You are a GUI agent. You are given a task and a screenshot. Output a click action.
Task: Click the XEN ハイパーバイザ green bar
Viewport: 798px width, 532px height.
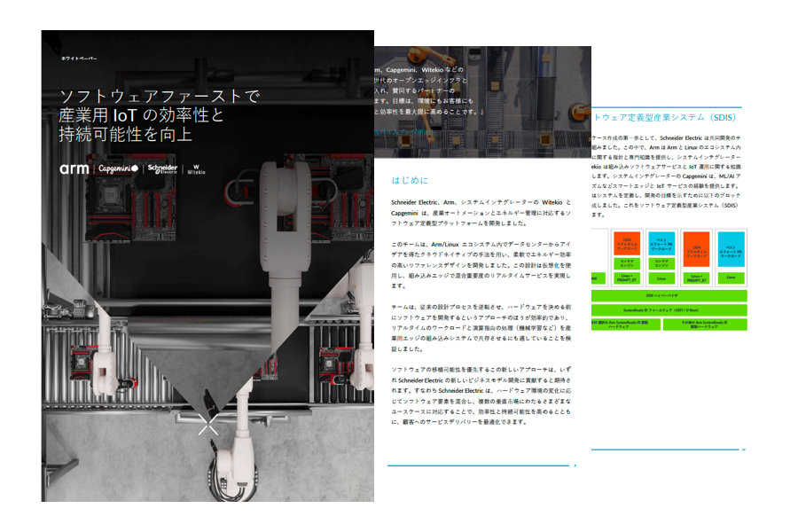click(x=669, y=296)
